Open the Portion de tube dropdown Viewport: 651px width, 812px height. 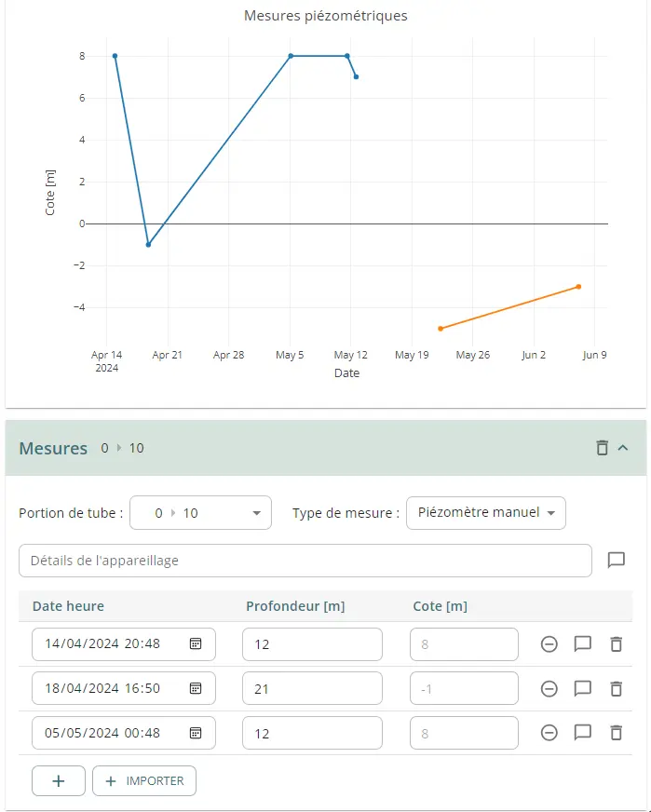[x=200, y=513]
